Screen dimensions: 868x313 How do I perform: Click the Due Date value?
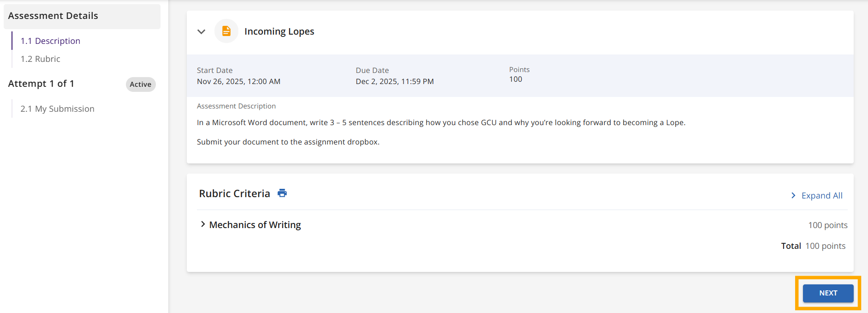pos(394,82)
